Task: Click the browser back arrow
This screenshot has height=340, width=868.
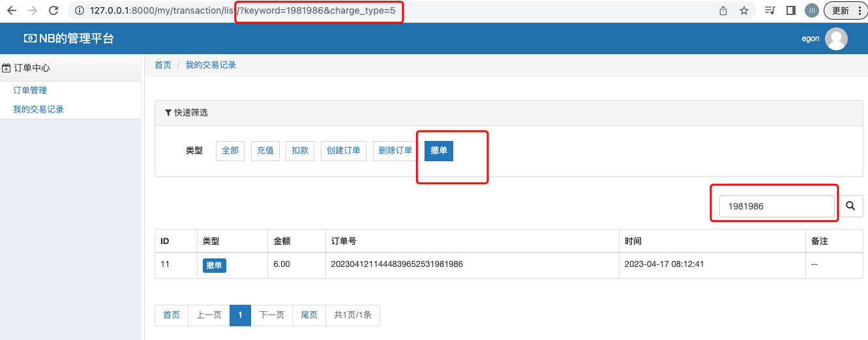Action: click(12, 10)
